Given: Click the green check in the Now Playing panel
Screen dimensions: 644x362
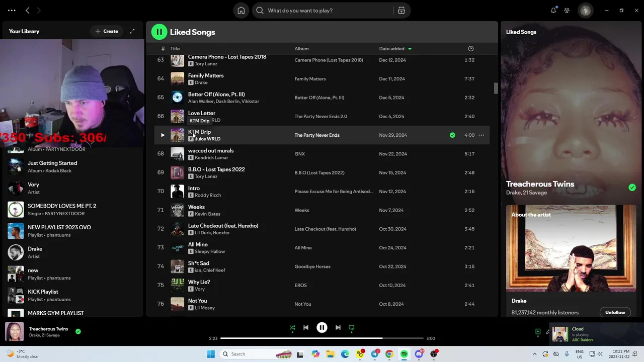Looking at the screenshot, I should (x=632, y=188).
